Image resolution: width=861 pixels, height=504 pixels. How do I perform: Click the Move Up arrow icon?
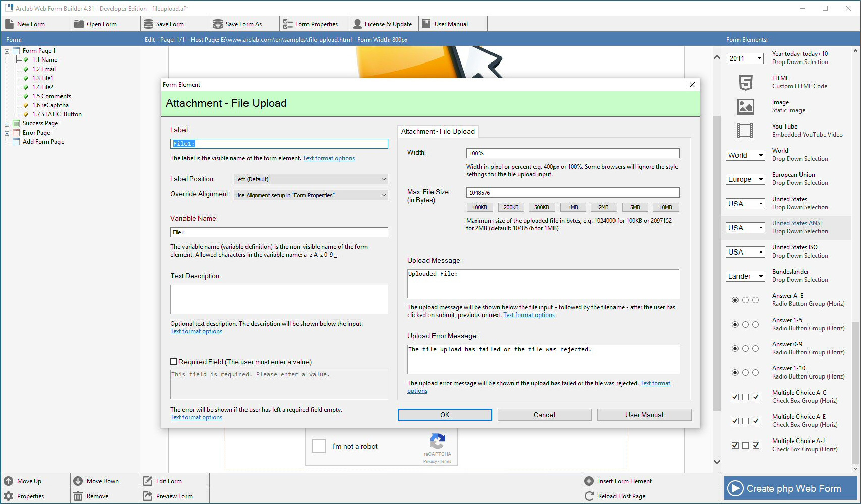tap(9, 481)
